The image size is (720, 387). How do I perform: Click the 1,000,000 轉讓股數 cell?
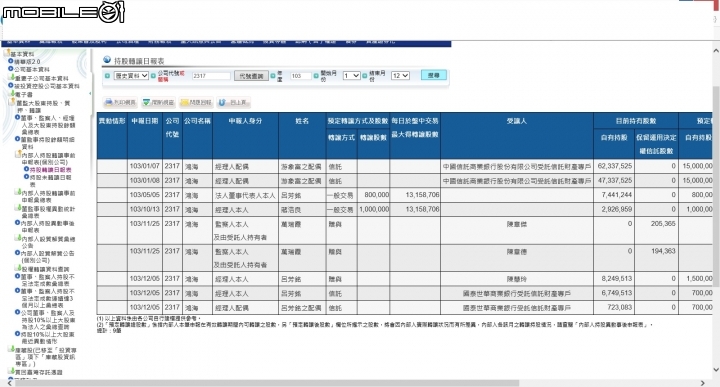pyautogui.click(x=373, y=209)
